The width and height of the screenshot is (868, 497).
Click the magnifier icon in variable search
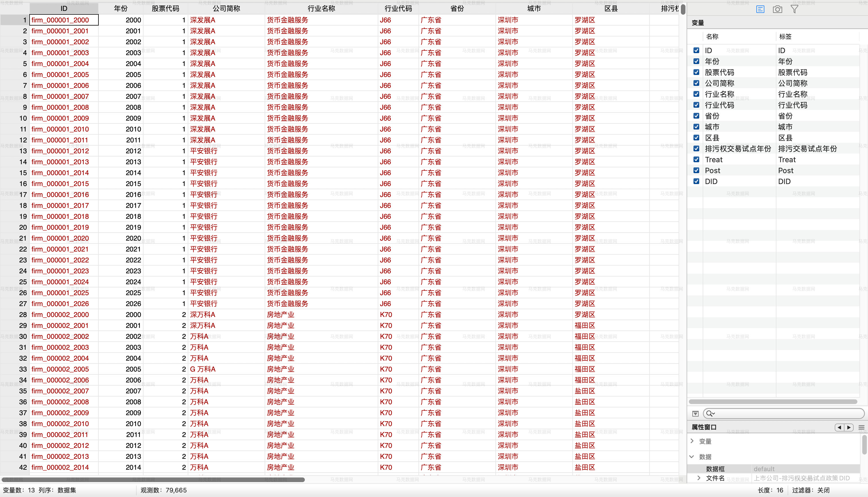tap(710, 413)
